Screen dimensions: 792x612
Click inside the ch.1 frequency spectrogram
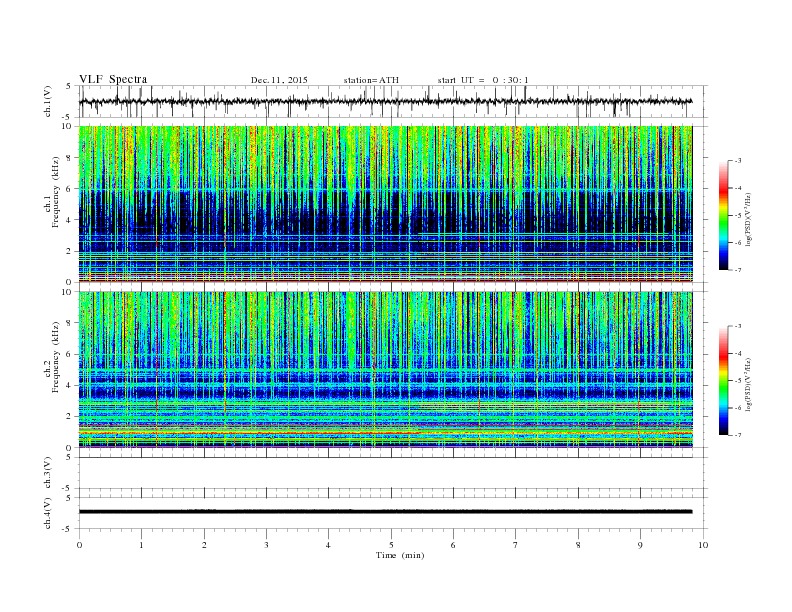(x=385, y=204)
